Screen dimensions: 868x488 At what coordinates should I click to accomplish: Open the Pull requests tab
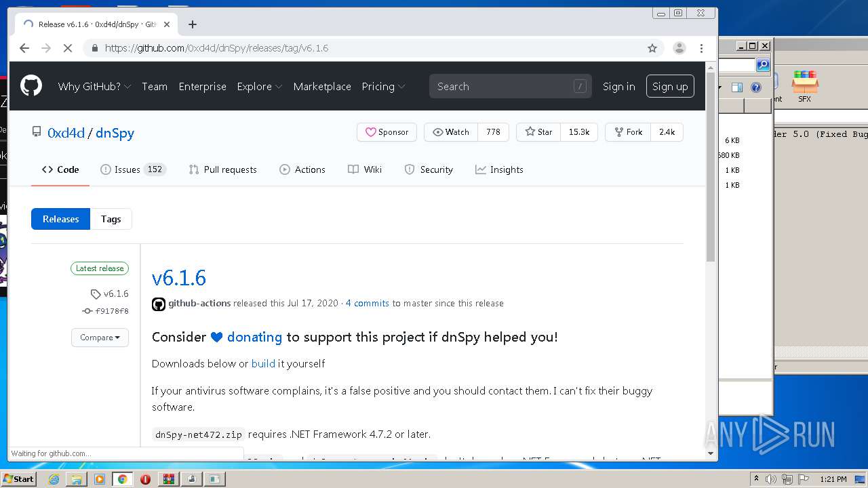pos(222,169)
